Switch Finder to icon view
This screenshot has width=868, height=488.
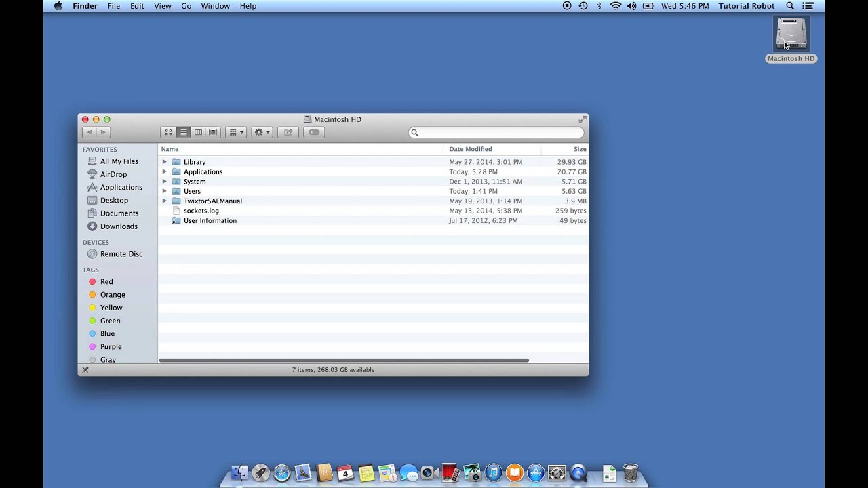click(x=168, y=132)
